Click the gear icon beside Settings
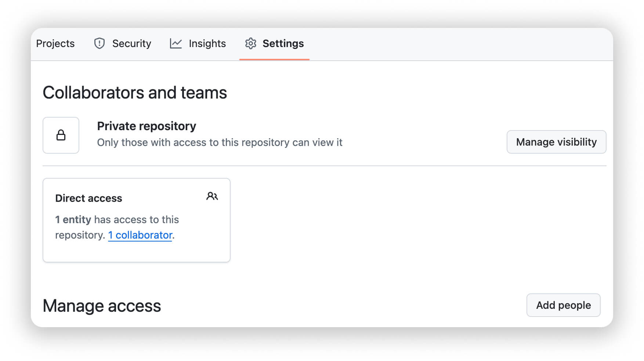This screenshot has width=644, height=361. [251, 43]
